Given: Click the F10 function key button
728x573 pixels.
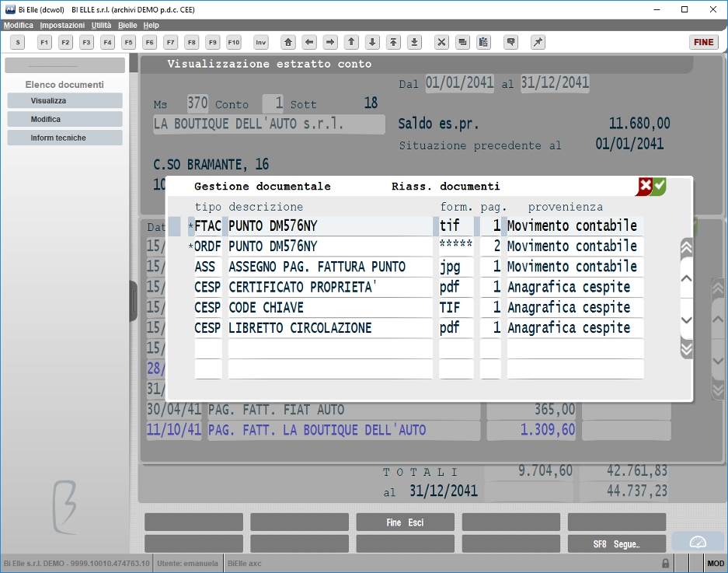Looking at the screenshot, I should tap(234, 42).
